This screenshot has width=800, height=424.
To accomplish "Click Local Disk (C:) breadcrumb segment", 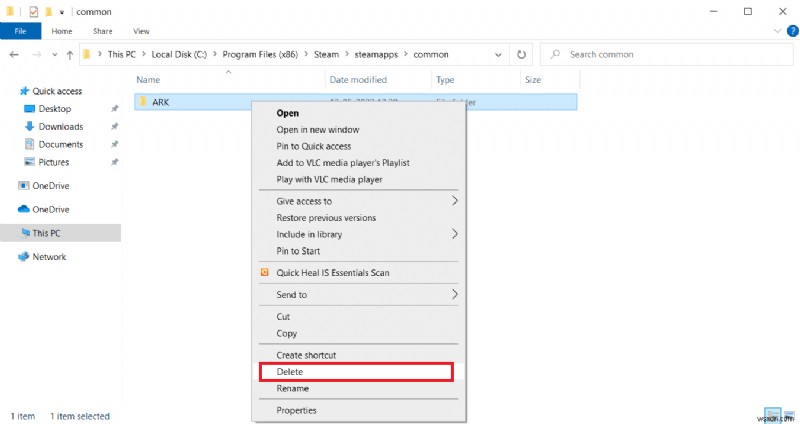I will [x=179, y=55].
